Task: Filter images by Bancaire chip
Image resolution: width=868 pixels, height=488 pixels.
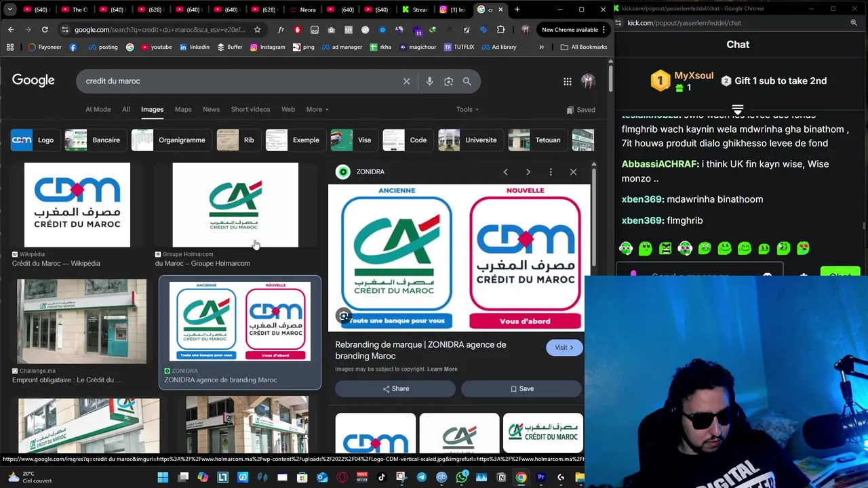Action: 95,140
